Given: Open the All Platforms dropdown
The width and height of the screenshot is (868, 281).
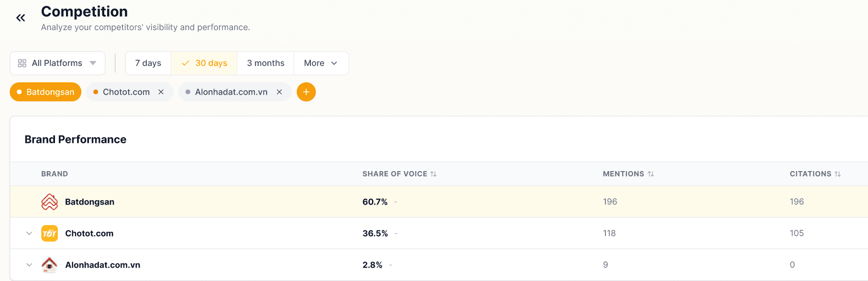Looking at the screenshot, I should coord(57,63).
